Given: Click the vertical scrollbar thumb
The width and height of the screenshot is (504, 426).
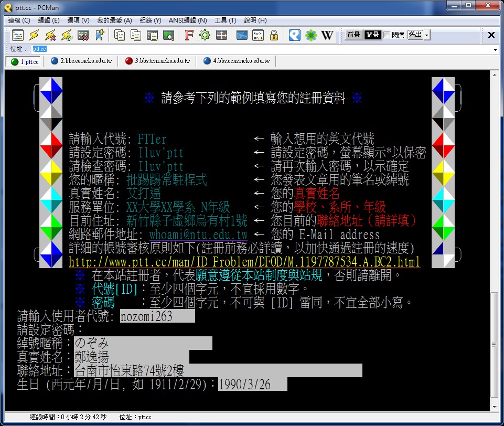Looking at the screenshot, I should tap(495, 345).
